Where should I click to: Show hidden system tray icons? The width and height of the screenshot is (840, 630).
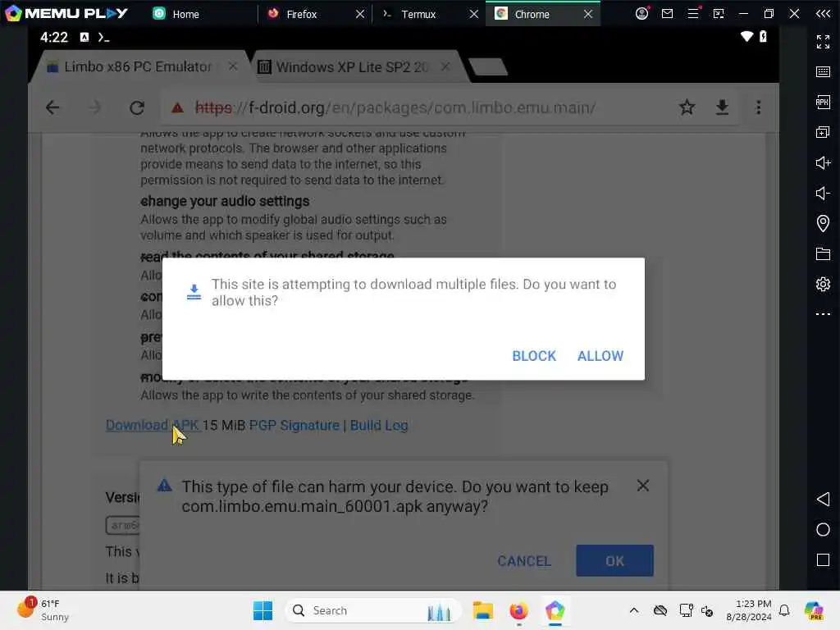click(634, 610)
